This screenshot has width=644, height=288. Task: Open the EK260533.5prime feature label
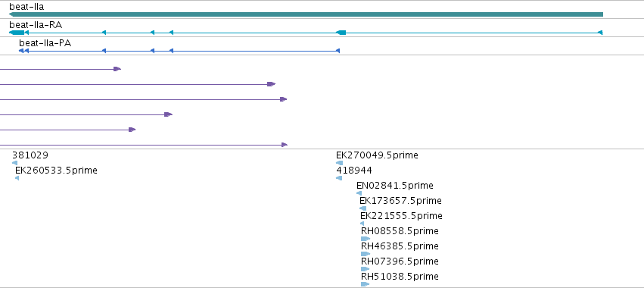pyautogui.click(x=56, y=171)
